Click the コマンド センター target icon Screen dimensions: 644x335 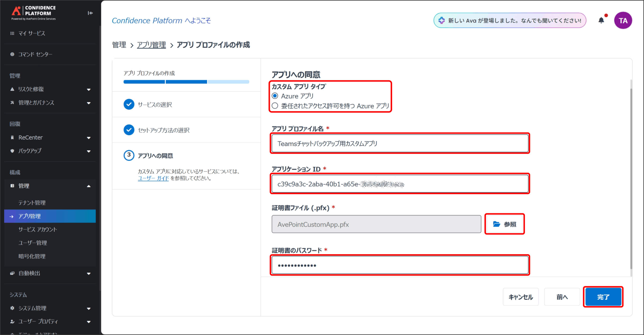click(x=12, y=54)
